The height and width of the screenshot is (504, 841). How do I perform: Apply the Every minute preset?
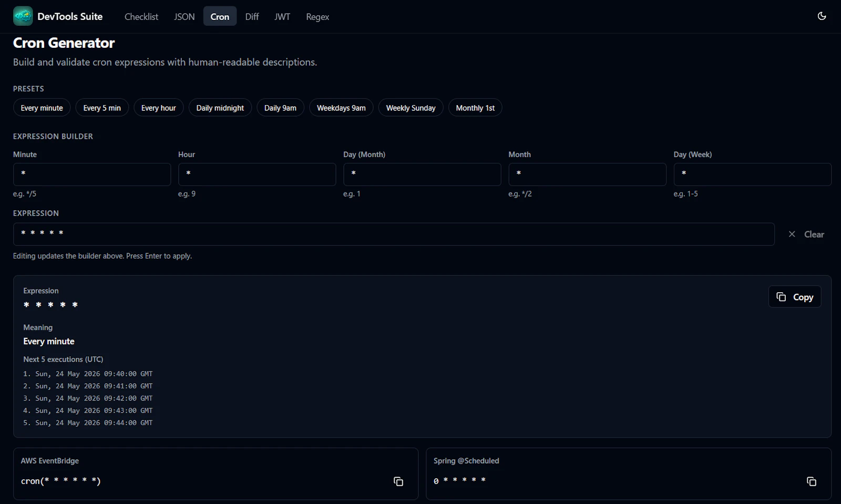pyautogui.click(x=42, y=108)
